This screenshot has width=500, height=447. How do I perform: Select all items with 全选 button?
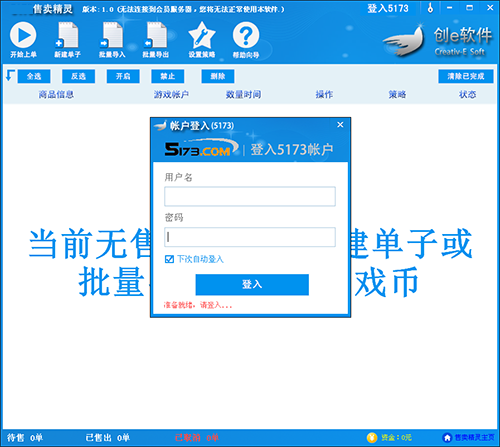click(34, 76)
